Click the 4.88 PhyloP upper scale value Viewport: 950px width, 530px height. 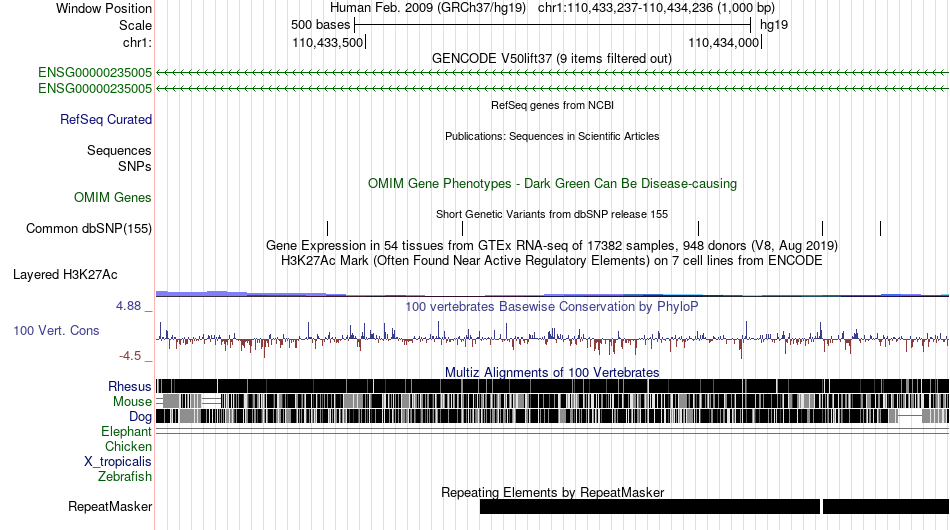pos(128,306)
